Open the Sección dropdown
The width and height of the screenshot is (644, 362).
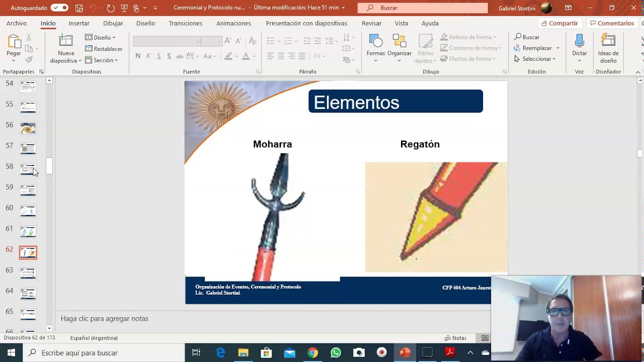click(x=102, y=60)
